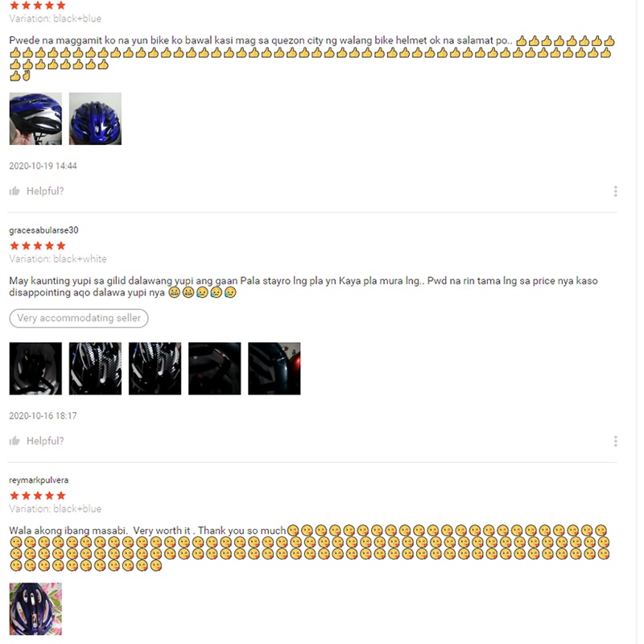This screenshot has height=644, width=644.
Task: Click five-star rating of gracesabularse30's review
Action: (x=38, y=246)
